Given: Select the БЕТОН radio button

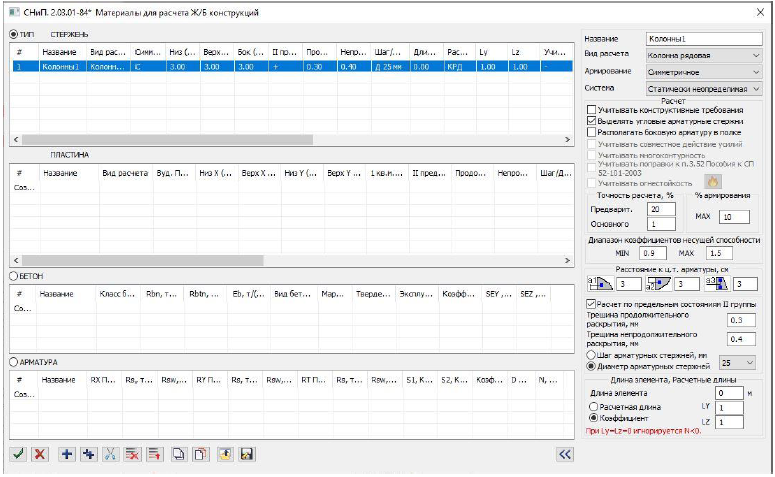Looking at the screenshot, I should coord(13,276).
